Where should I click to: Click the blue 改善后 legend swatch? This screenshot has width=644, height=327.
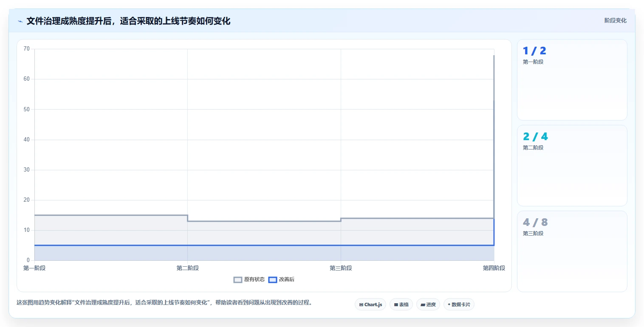click(x=273, y=279)
